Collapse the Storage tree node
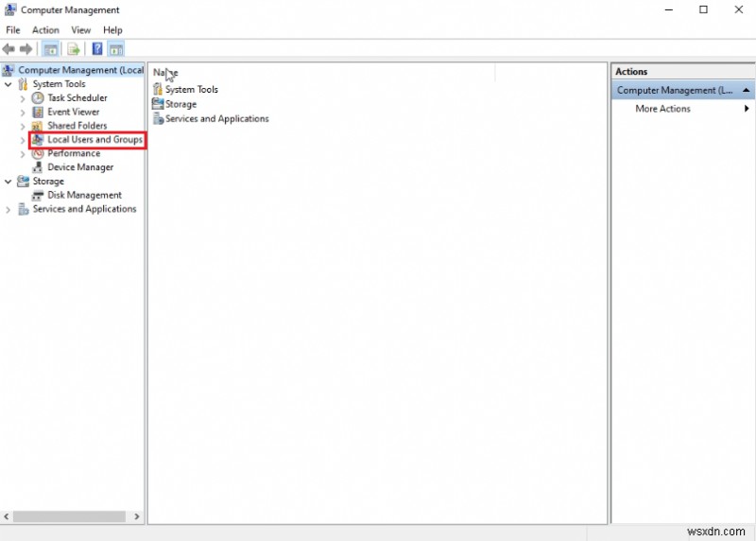Screen dimensions: 756x541 tap(9, 182)
